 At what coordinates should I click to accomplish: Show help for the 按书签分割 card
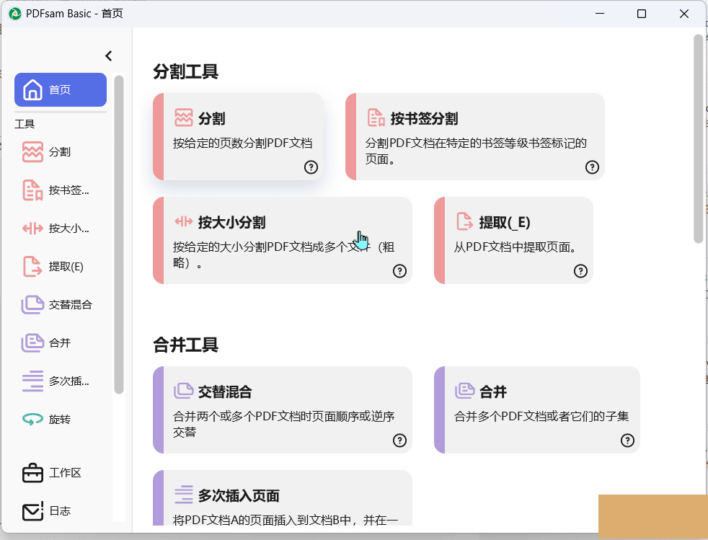click(x=592, y=167)
